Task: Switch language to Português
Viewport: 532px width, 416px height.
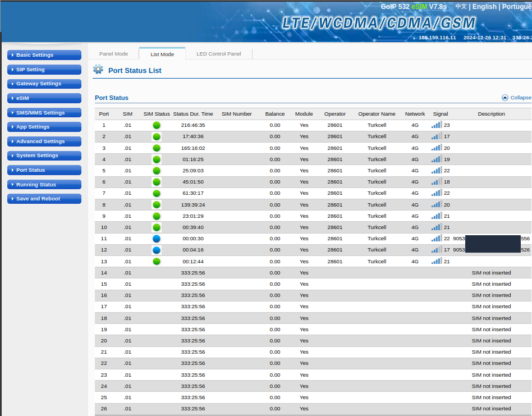Action: click(517, 6)
